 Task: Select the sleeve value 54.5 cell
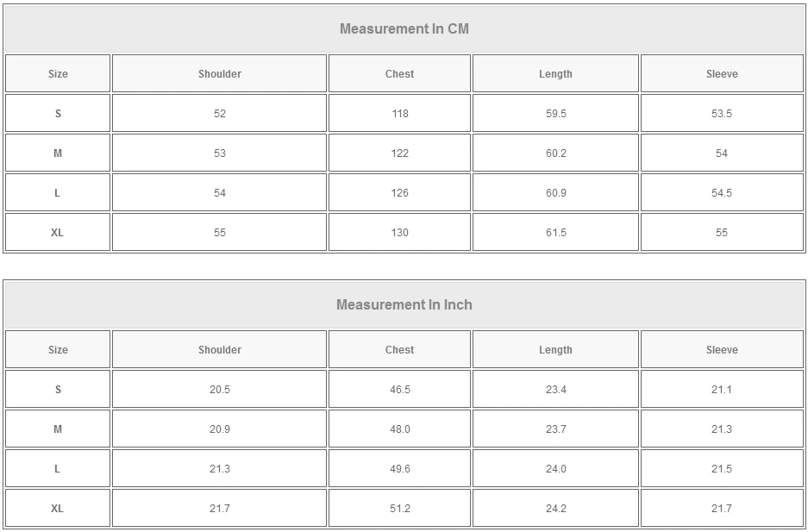tap(722, 193)
